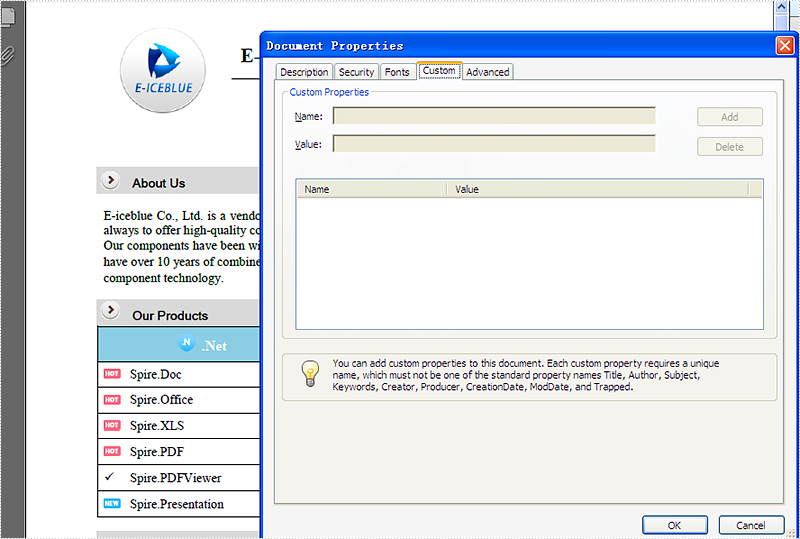Click the light bulb tip icon
Viewport: 800px width, 539px height.
point(310,374)
